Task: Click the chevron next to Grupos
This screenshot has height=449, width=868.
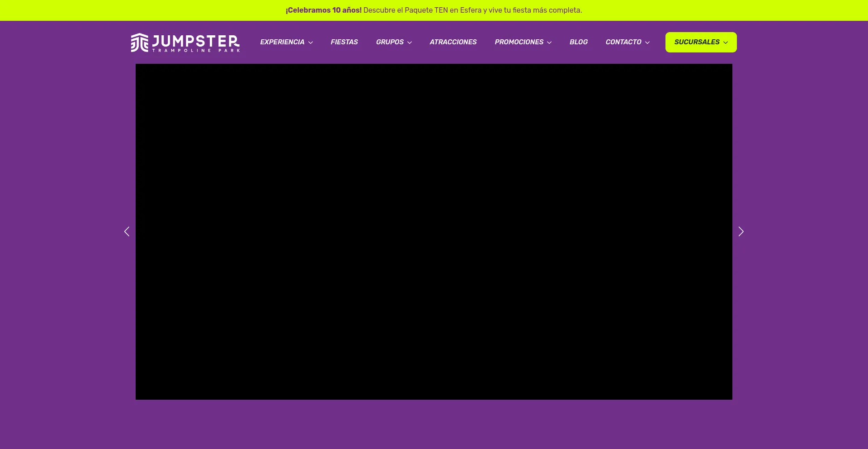Action: point(410,43)
